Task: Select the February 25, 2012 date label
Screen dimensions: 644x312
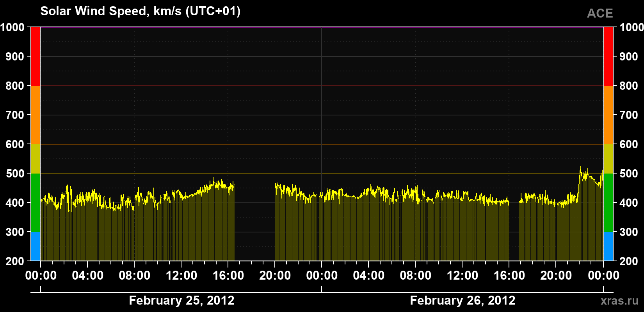Action: click(181, 300)
